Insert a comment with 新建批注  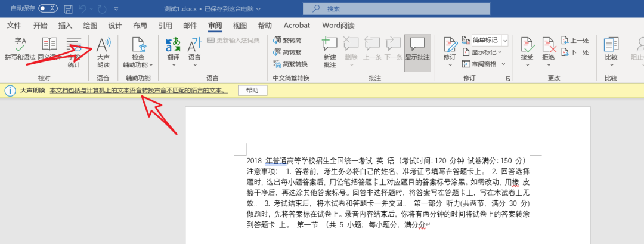pyautogui.click(x=329, y=52)
